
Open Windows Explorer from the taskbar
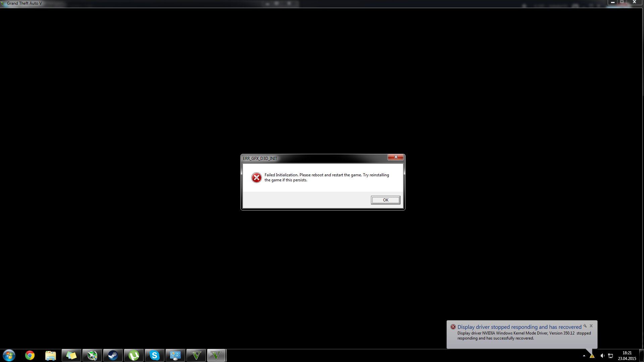click(51, 355)
